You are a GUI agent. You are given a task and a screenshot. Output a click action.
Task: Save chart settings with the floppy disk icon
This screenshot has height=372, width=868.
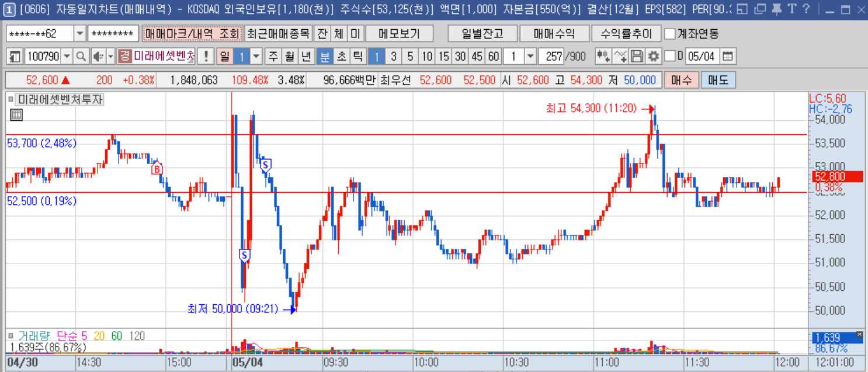(x=637, y=57)
